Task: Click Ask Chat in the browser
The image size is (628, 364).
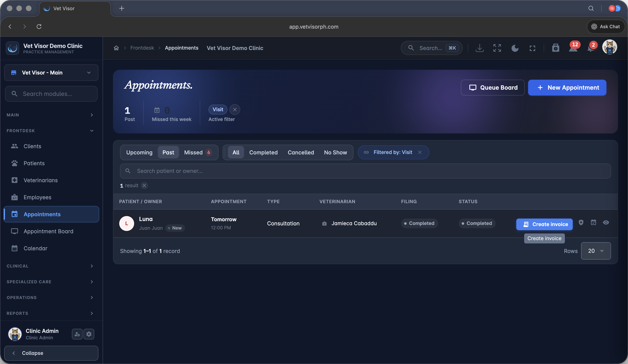Action: pos(606,27)
